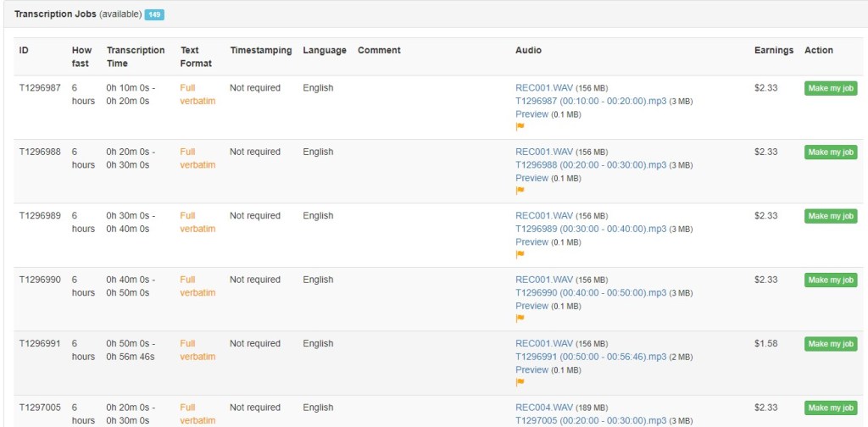The width and height of the screenshot is (868, 427).
Task: Download T1296991 (00:50:00 - 00:56:46).mp3
Action: pos(591,357)
